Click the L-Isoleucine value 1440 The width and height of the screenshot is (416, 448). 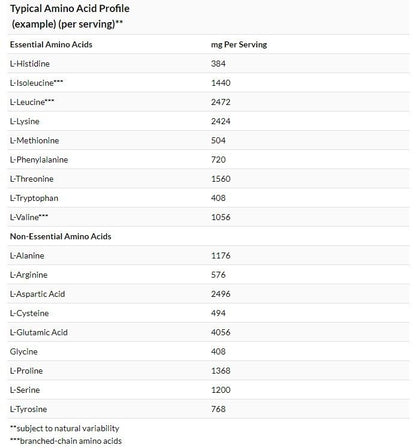221,83
